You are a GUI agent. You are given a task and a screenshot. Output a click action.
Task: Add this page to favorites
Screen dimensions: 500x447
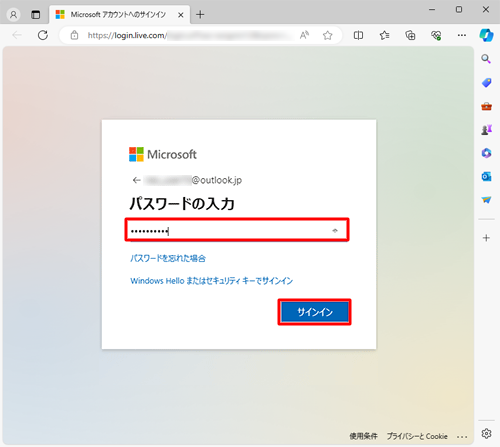pyautogui.click(x=327, y=35)
